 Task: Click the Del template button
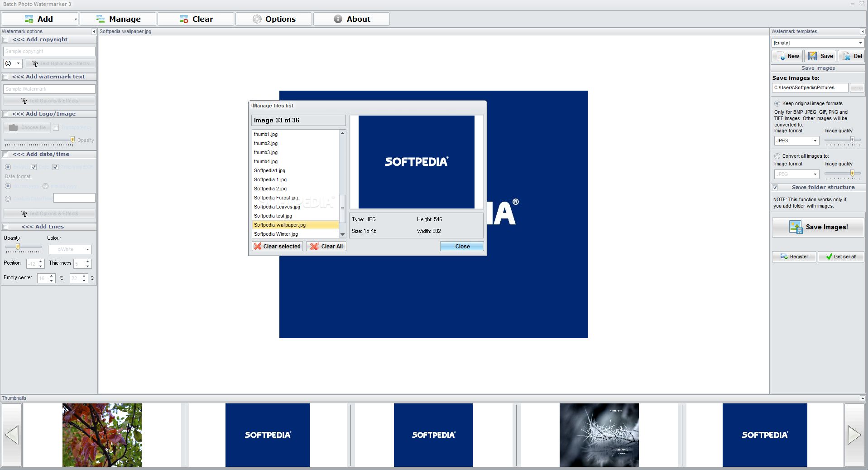click(852, 56)
